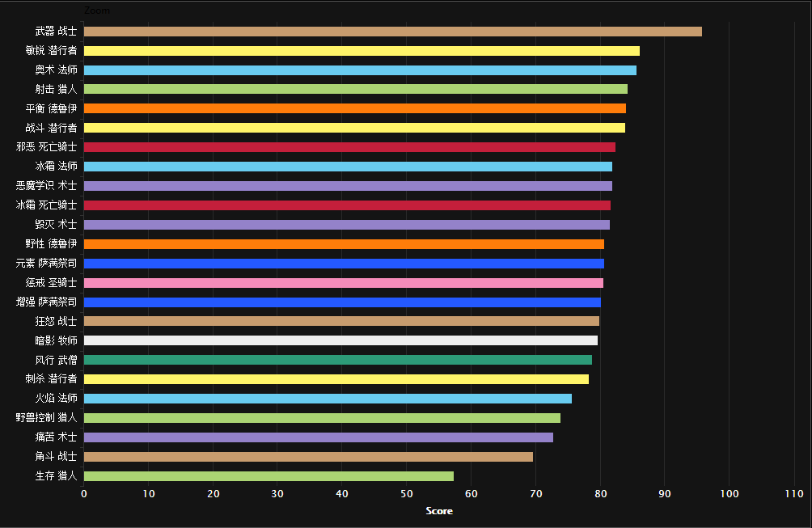Click the green 生存 猎人 bar
Screen dimensions: 812x528
click(269, 476)
